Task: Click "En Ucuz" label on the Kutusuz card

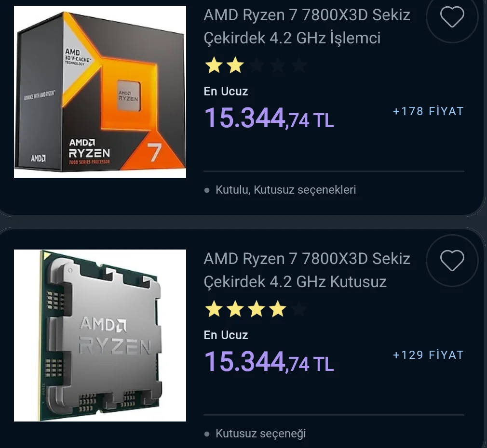Action: [226, 335]
